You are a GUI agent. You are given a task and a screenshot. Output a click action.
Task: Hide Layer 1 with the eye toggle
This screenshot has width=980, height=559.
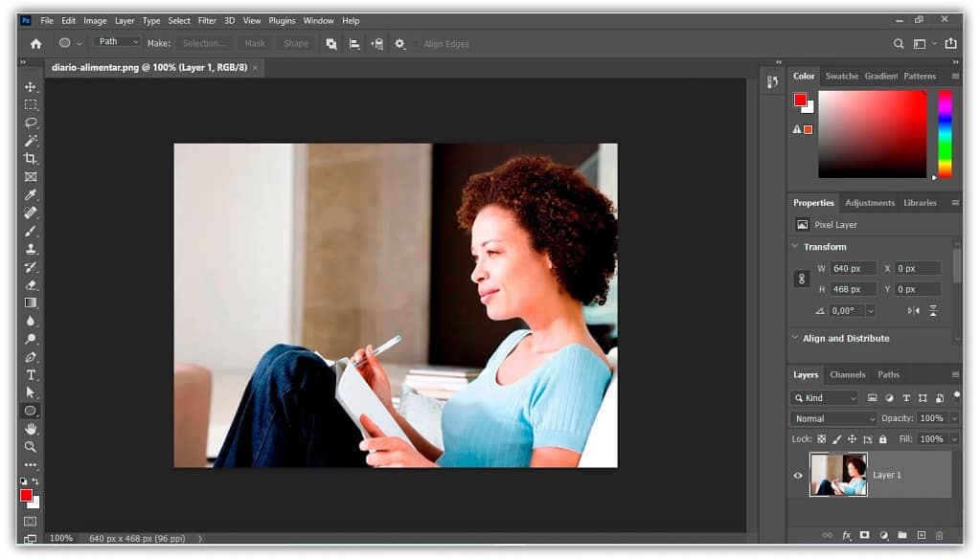tap(796, 475)
